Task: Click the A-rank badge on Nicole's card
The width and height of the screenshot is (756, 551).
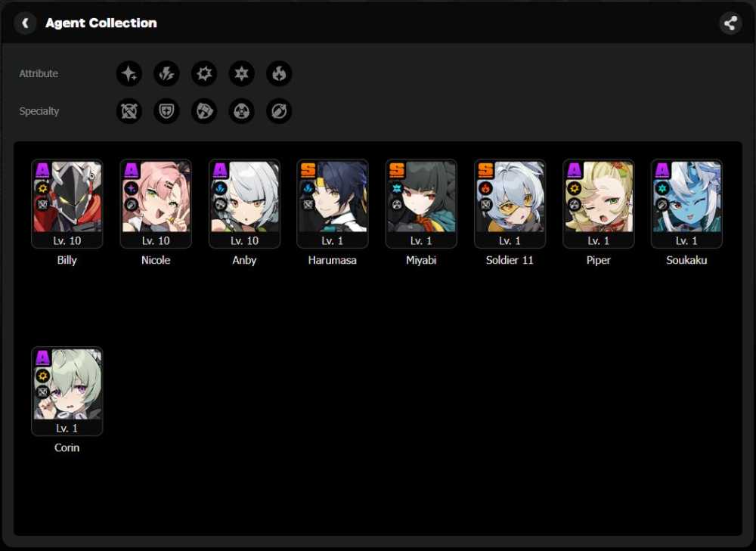Action: (x=131, y=170)
